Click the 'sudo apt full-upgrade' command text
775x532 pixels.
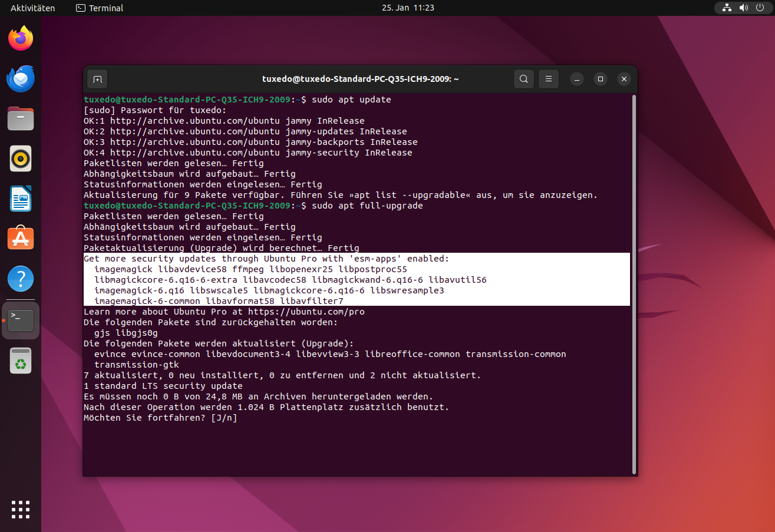tap(367, 206)
